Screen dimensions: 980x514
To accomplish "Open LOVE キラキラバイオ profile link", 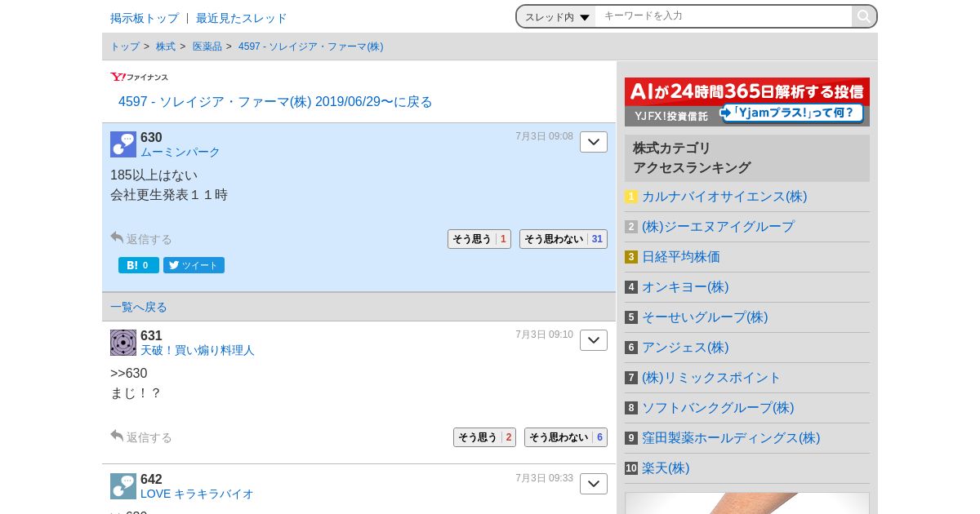I will pos(197,494).
